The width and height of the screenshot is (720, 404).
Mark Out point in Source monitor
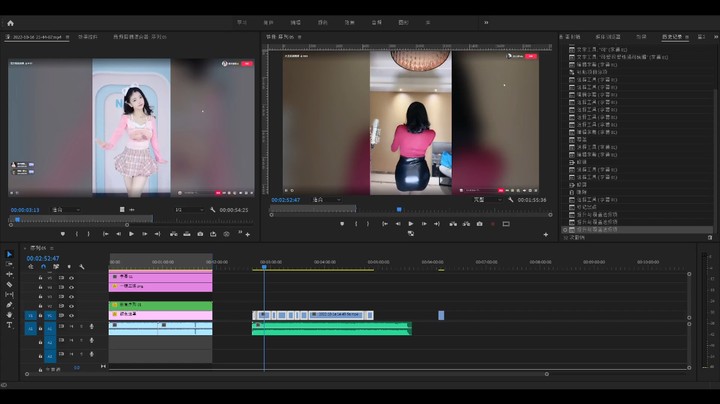(89, 234)
